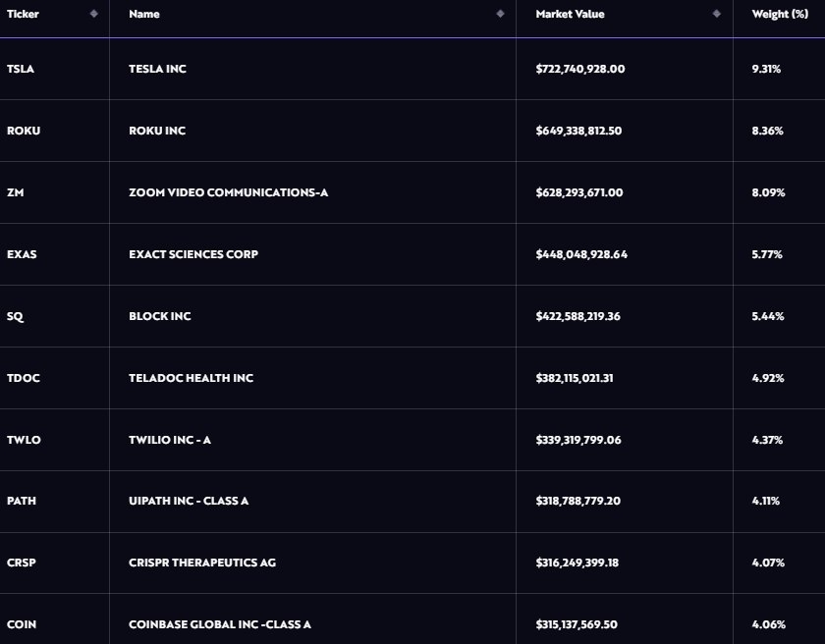This screenshot has width=825, height=644.
Task: Click the Ticker header label
Action: [23, 14]
